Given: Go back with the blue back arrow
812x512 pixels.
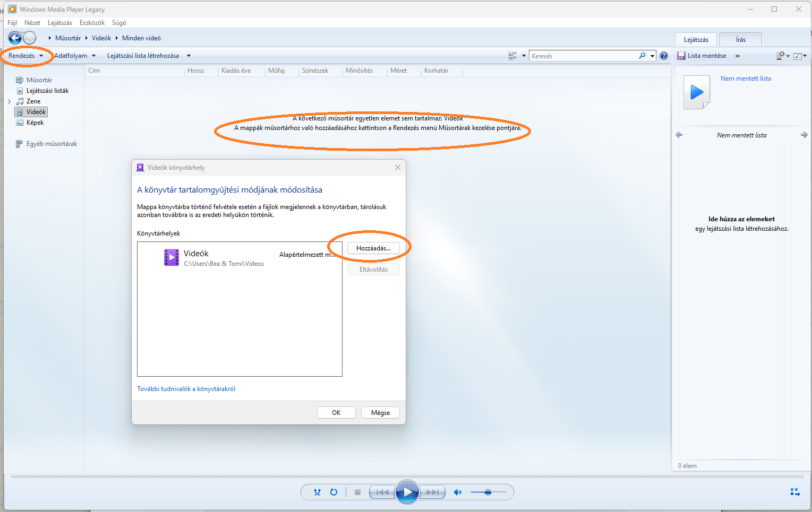Looking at the screenshot, I should point(15,38).
